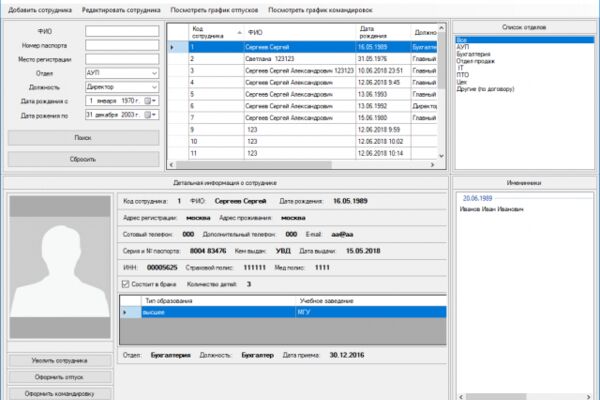Click birthday panel scroll right arrow
Viewport: 600px width, 400px height.
(589, 397)
